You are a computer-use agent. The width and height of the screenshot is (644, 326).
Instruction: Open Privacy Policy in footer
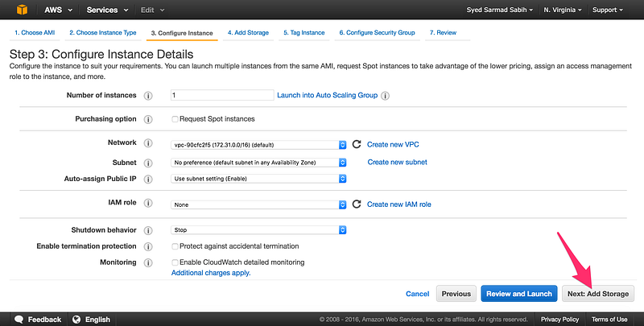pos(559,320)
